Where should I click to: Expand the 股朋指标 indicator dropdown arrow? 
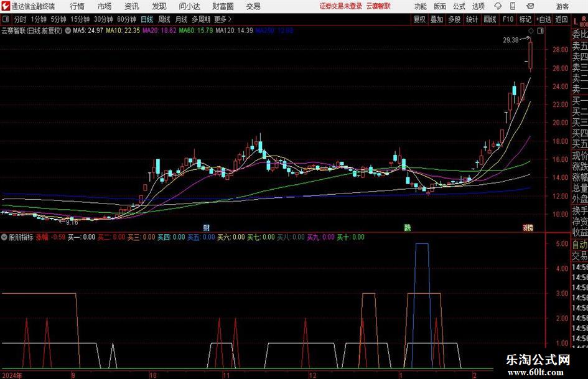pyautogui.click(x=4, y=237)
